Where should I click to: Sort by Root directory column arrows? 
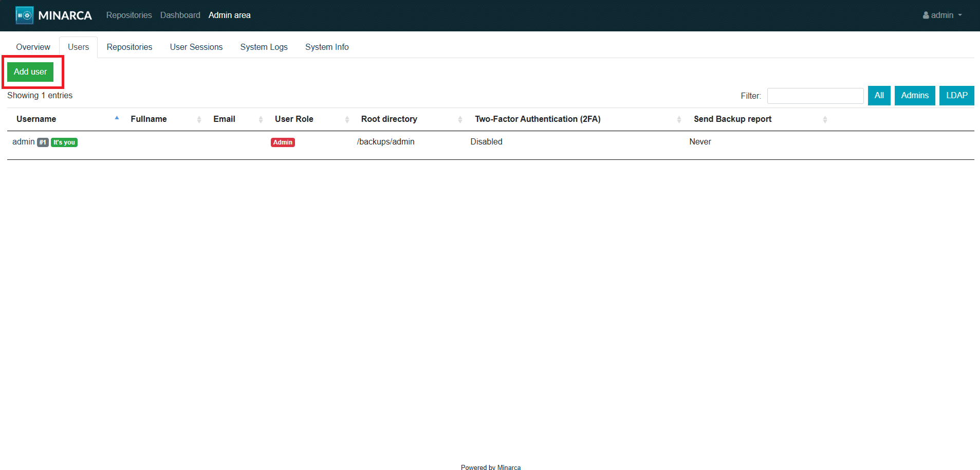click(460, 119)
